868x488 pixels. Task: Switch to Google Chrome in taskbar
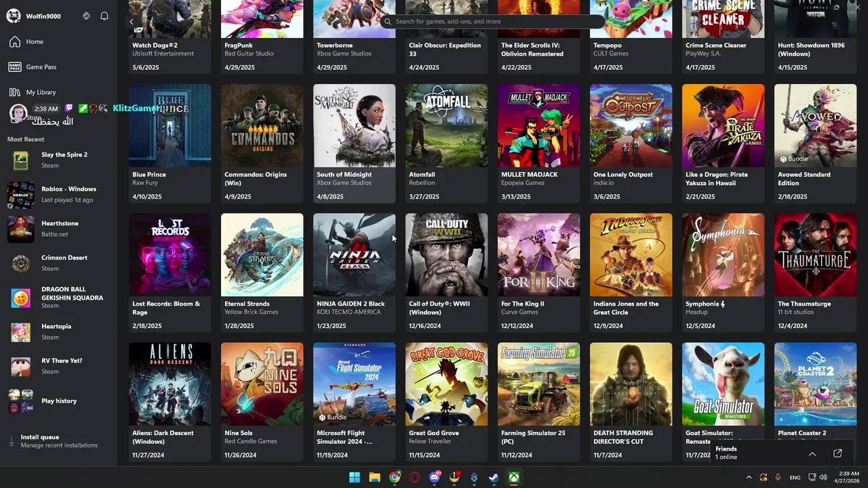(395, 477)
